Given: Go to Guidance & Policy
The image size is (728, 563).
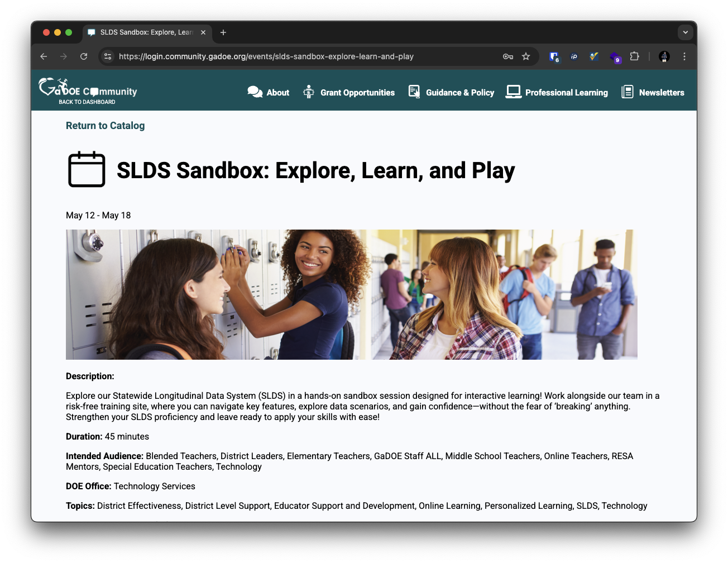Looking at the screenshot, I should [x=451, y=93].
